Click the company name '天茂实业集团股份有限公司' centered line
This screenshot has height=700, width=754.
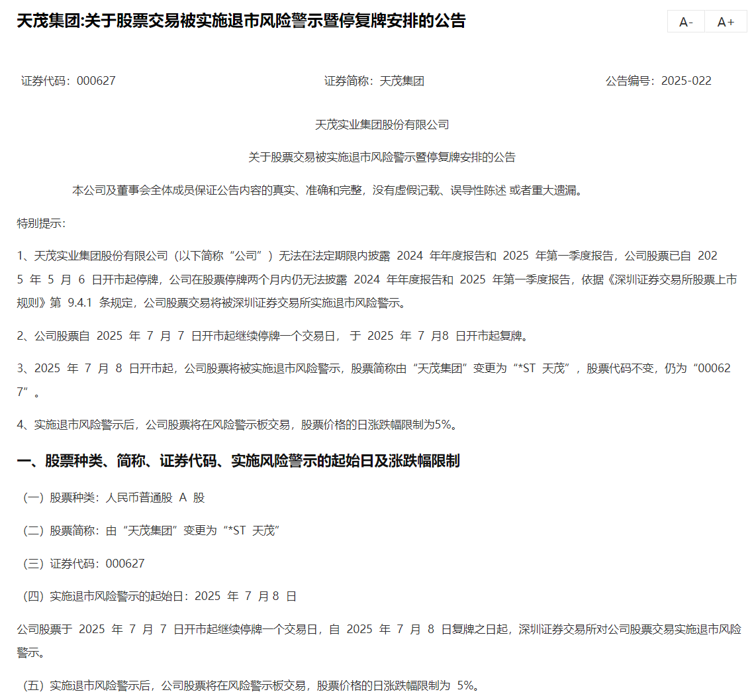pos(382,125)
